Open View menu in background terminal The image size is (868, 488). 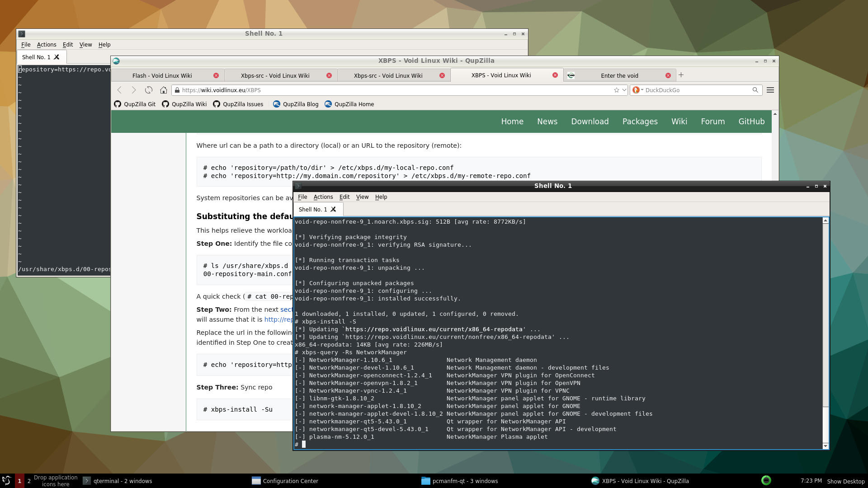[85, 45]
